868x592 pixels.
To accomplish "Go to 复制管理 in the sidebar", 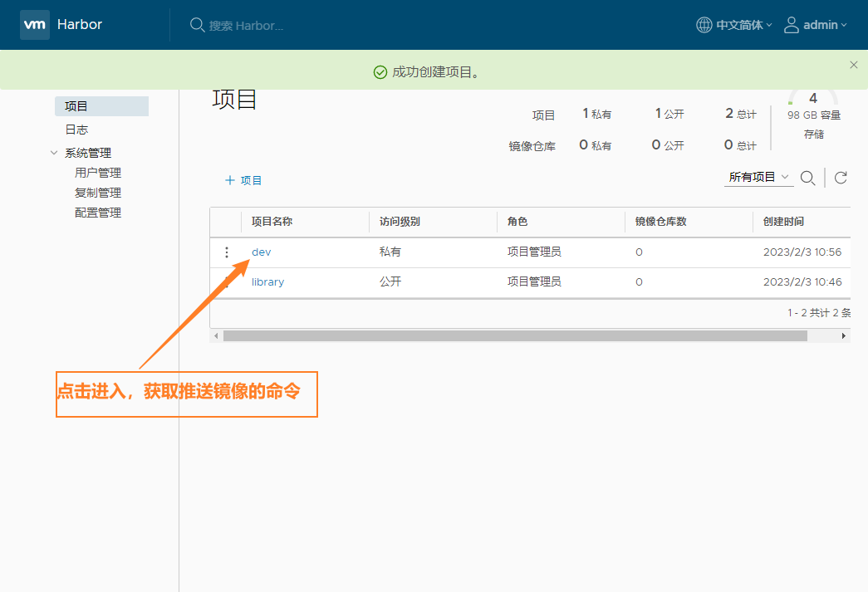I will [98, 193].
